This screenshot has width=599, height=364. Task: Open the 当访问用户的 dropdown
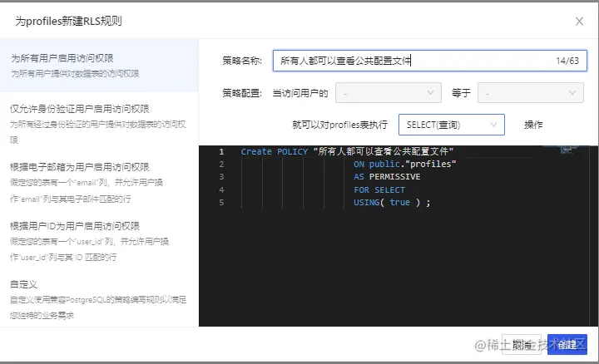(389, 93)
